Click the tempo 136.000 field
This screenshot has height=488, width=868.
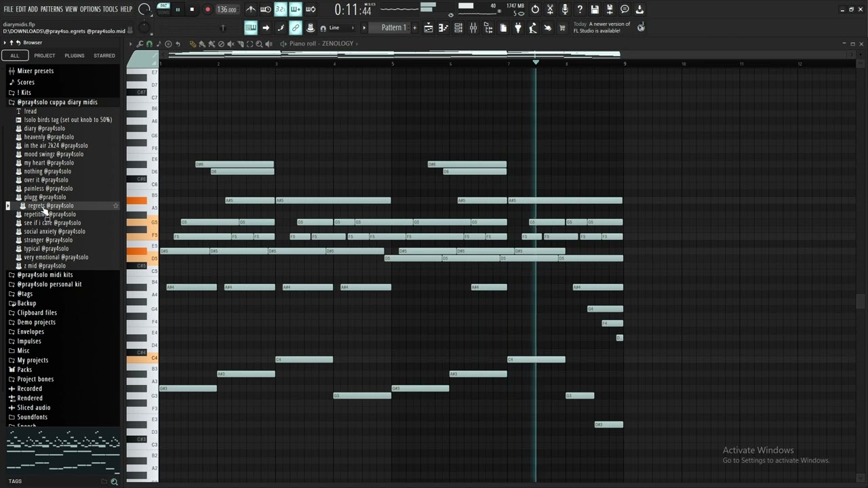click(226, 9)
